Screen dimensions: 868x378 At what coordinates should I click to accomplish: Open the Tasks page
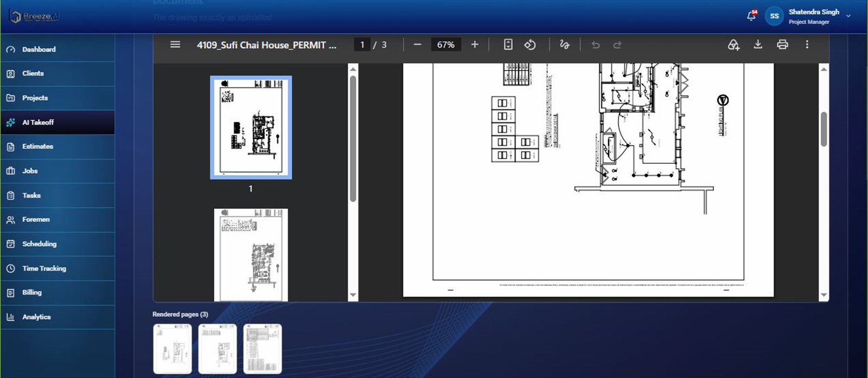(58, 195)
